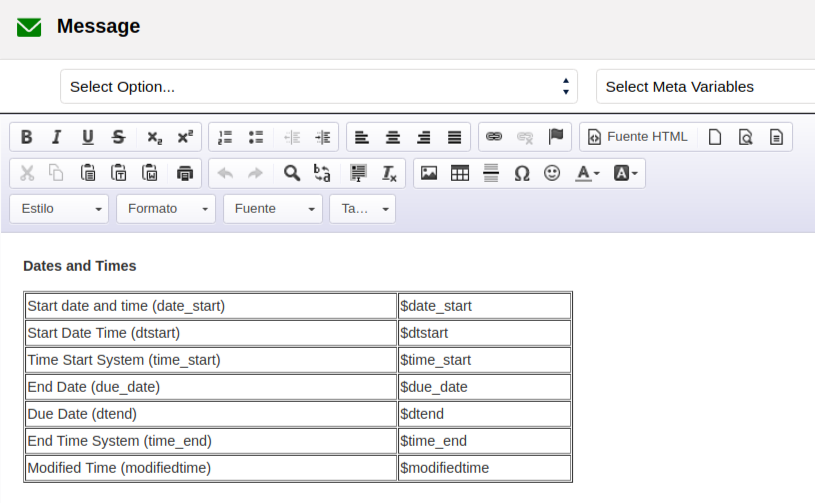Viewport: 815px width, 503px height.
Task: Open the Fuente font dropdown
Action: coord(273,209)
